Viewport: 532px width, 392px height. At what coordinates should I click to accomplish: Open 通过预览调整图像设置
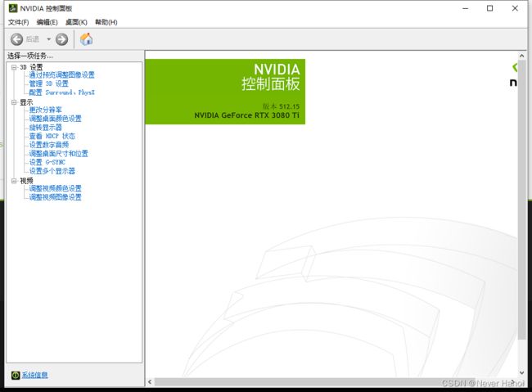point(61,75)
